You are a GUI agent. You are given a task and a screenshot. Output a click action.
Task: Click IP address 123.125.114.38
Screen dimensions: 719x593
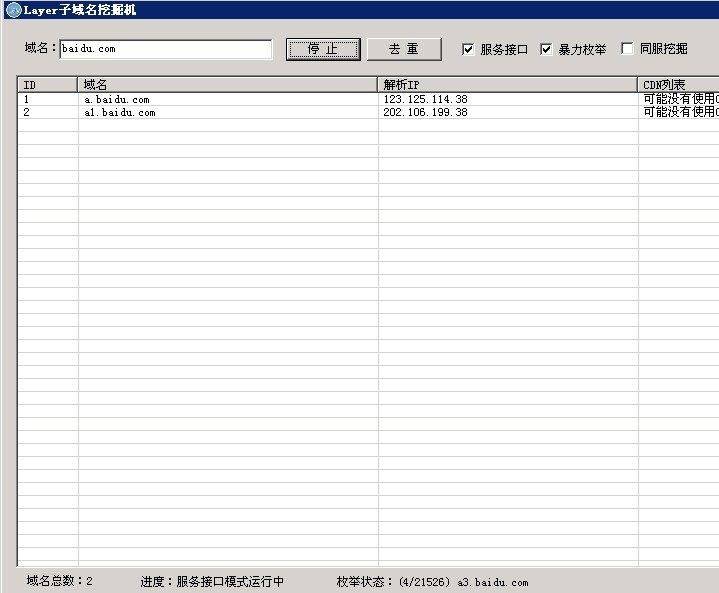click(426, 99)
